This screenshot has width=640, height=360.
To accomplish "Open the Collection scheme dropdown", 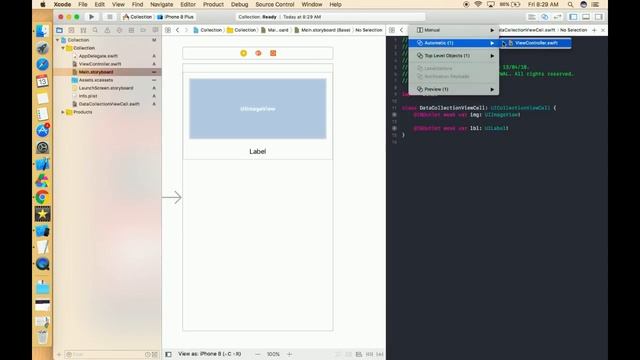I will [x=137, y=17].
